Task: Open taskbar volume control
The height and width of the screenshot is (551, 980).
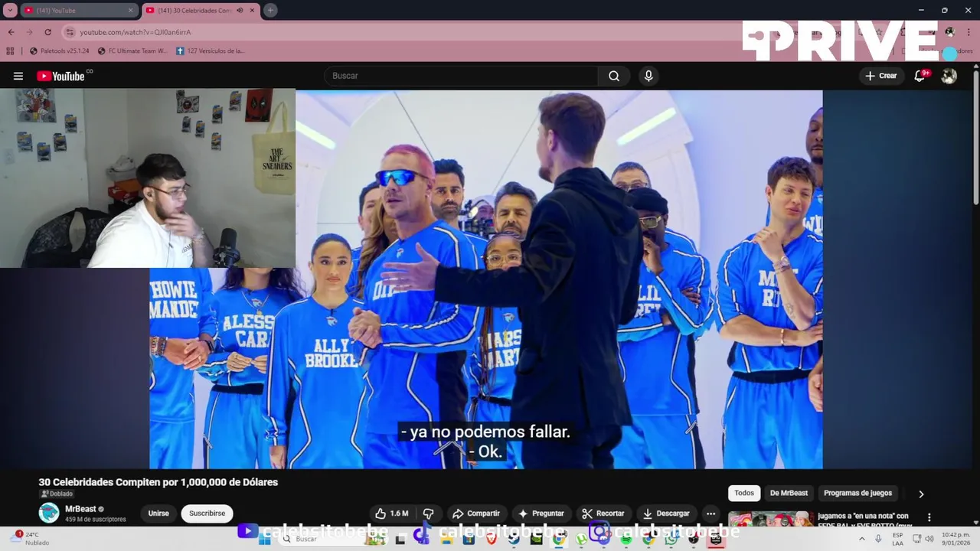Action: (929, 539)
